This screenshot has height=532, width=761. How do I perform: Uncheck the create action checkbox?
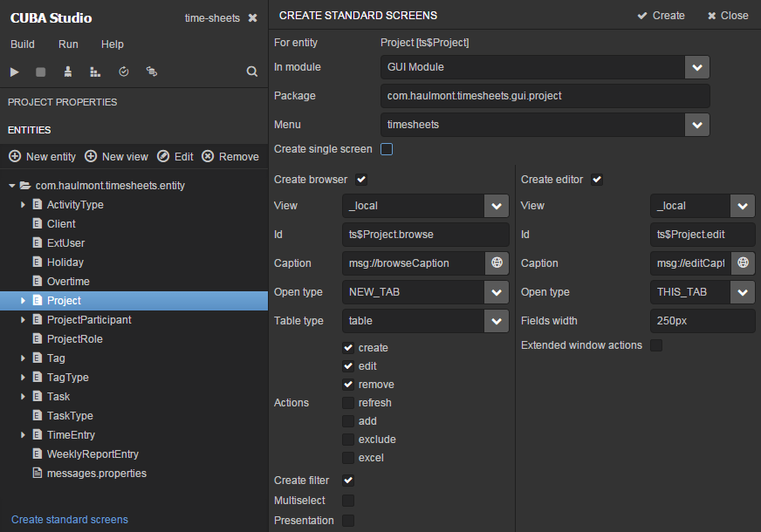coord(348,348)
